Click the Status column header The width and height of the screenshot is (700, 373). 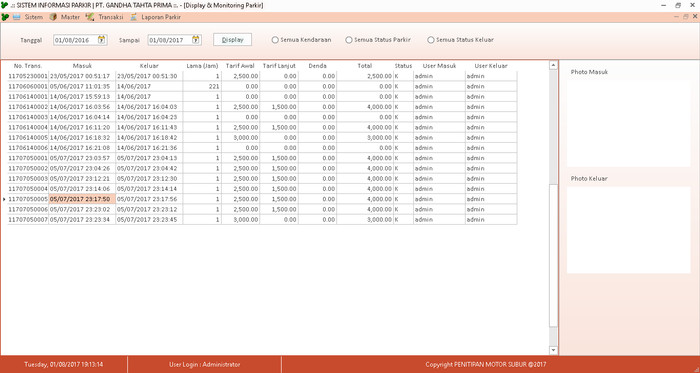pyautogui.click(x=403, y=66)
